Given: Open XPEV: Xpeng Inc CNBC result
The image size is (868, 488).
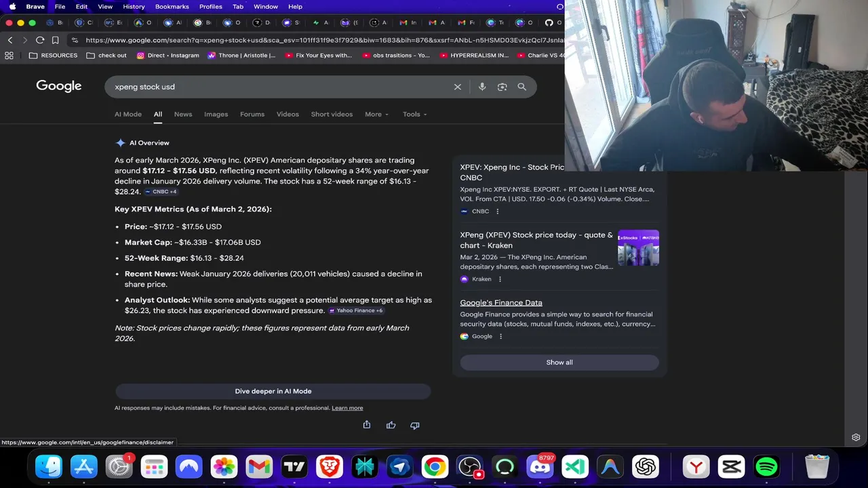Looking at the screenshot, I should pyautogui.click(x=513, y=172).
